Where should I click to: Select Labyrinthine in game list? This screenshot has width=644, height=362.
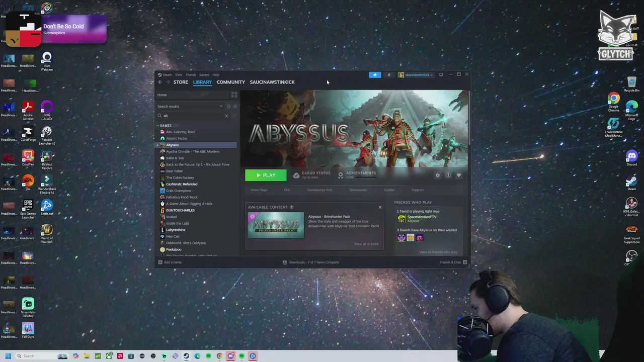(x=176, y=230)
